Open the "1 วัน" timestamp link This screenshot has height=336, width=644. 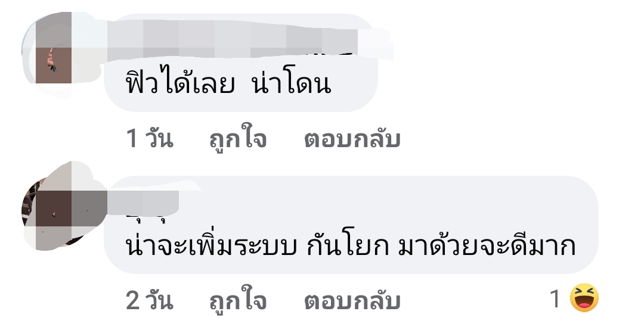click(150, 139)
